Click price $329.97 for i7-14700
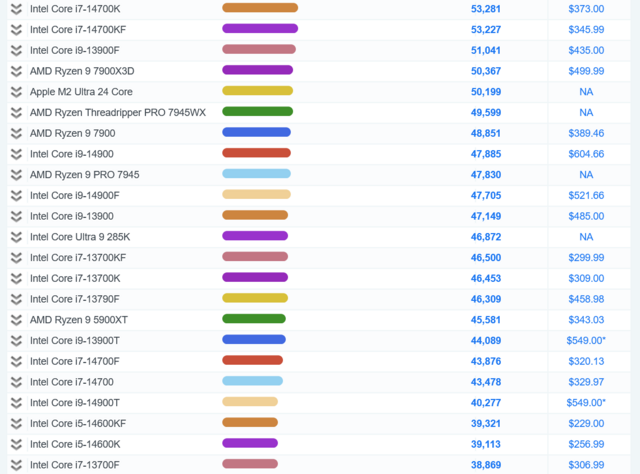640x474 pixels. [586, 382]
